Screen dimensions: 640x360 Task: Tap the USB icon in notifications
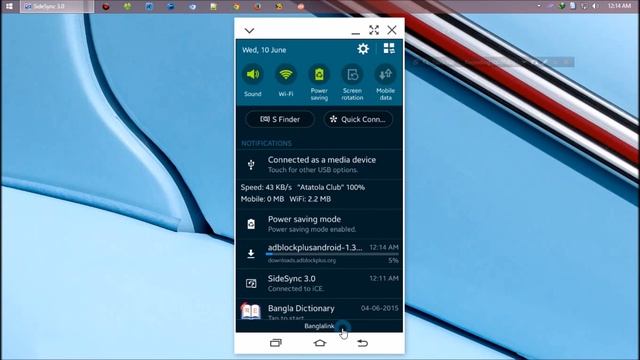(251, 164)
